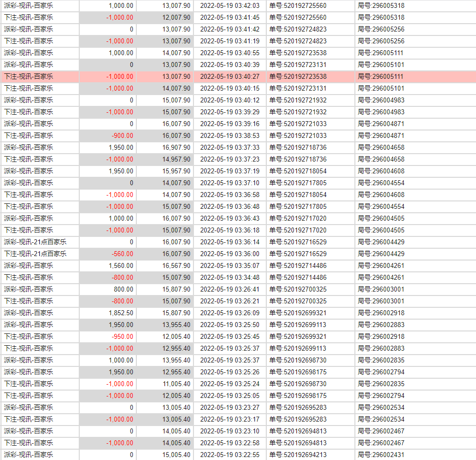Screen dimensions: 476x460
Task: Click the 派彩-视讯-21点百家乐 type cell
Action: point(35,242)
